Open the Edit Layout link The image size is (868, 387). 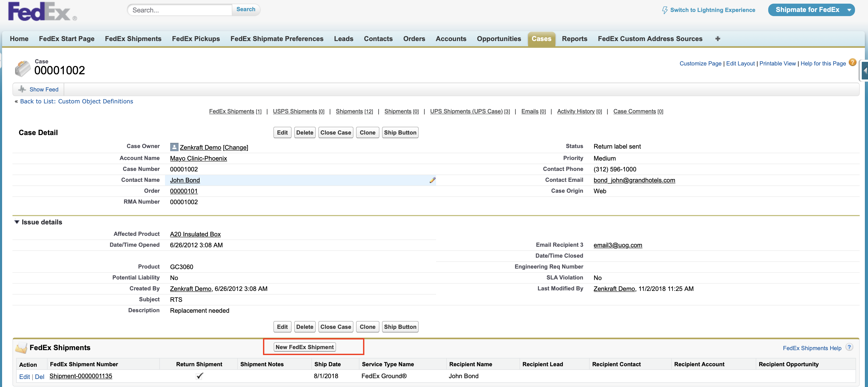click(740, 63)
